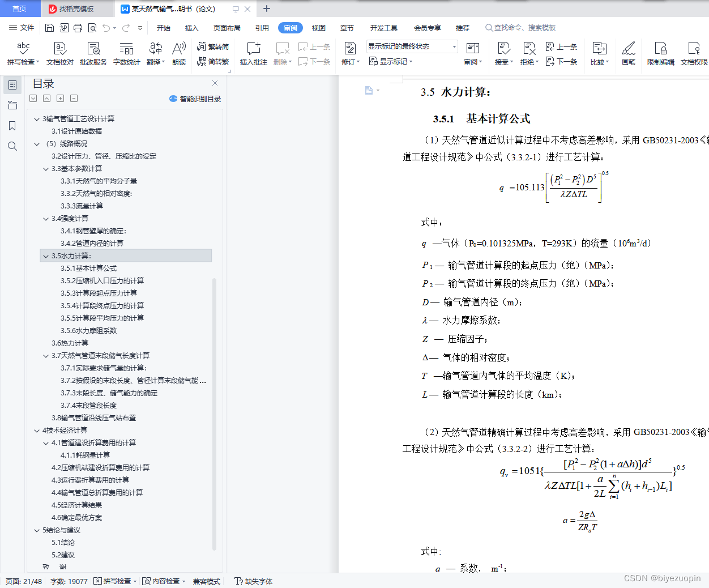709x588 pixels.
Task: Open the compare documents (比较) tool
Action: click(599, 54)
